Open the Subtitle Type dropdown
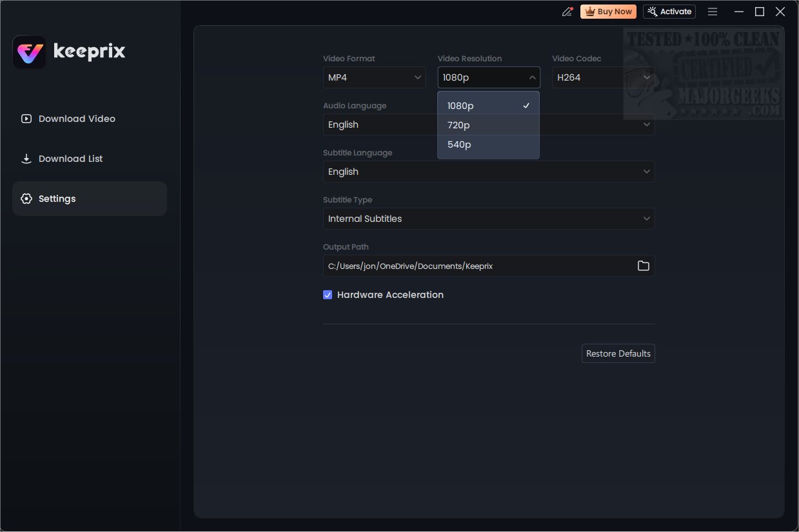Screen dimensions: 799x532 (x=488, y=219)
